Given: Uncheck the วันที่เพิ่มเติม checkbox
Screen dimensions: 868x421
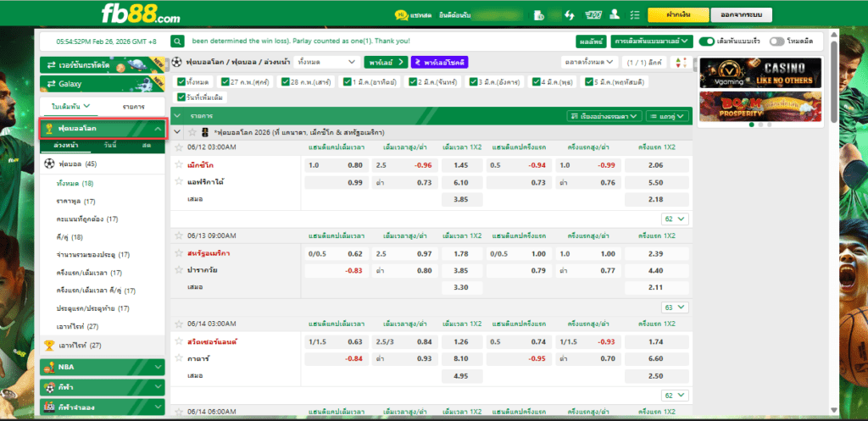Looking at the screenshot, I should [181, 97].
